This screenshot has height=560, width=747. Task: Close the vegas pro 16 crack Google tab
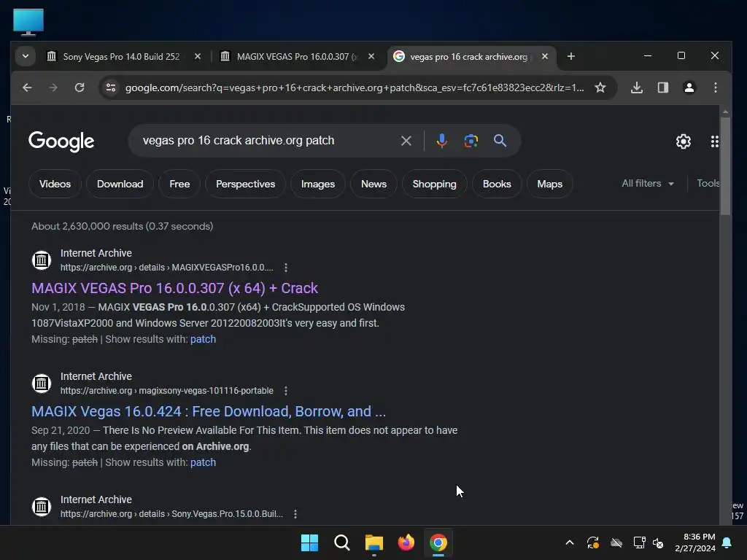point(544,57)
